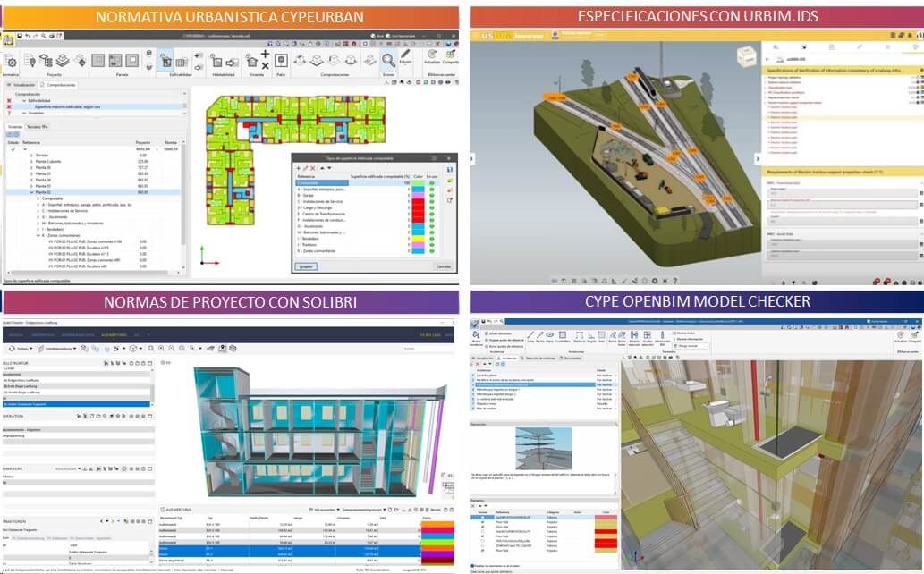Click the Patio tool icon in CYPEURBAN

pos(281,60)
